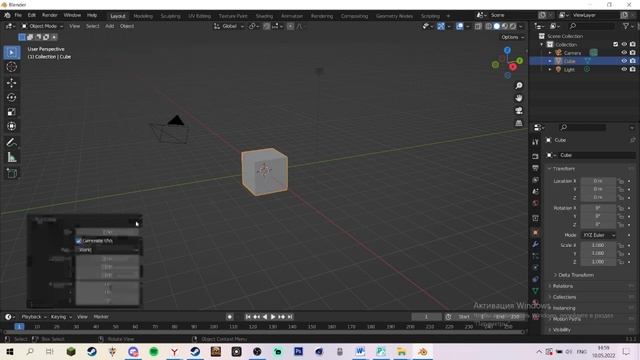Hide Light in viewport via eye icon
Image resolution: width=640 pixels, height=360 pixels.
(x=624, y=69)
